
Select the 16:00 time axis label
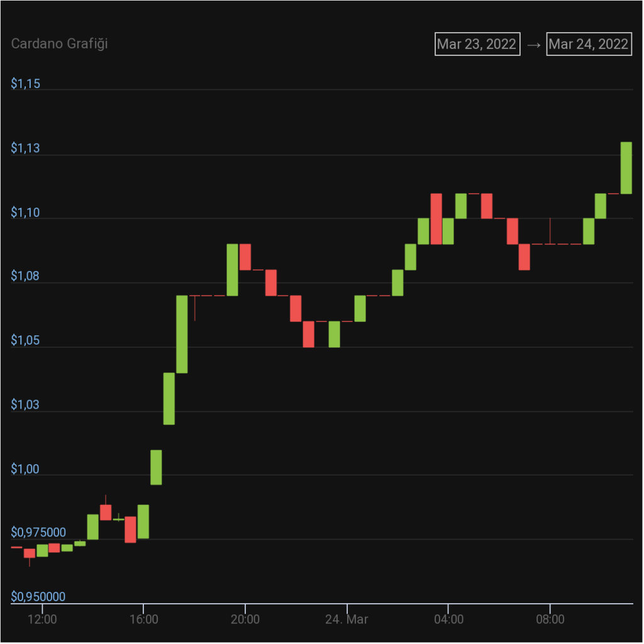tap(144, 619)
